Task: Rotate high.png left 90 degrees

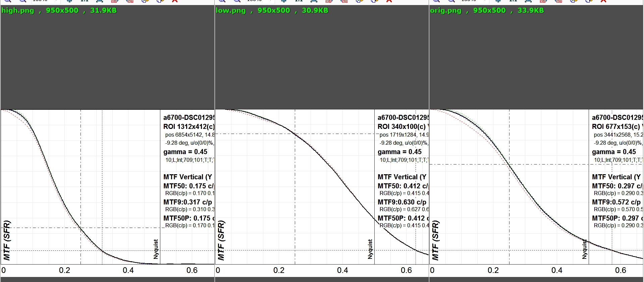Action: (114, 1)
